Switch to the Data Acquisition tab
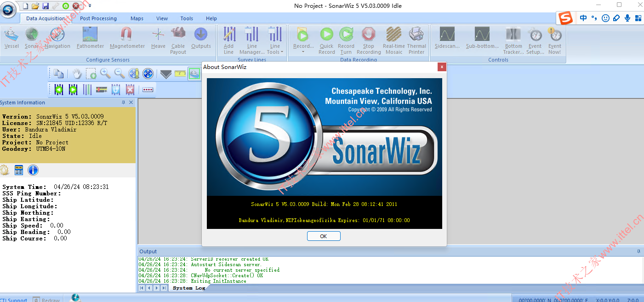This screenshot has height=302, width=644. 46,18
